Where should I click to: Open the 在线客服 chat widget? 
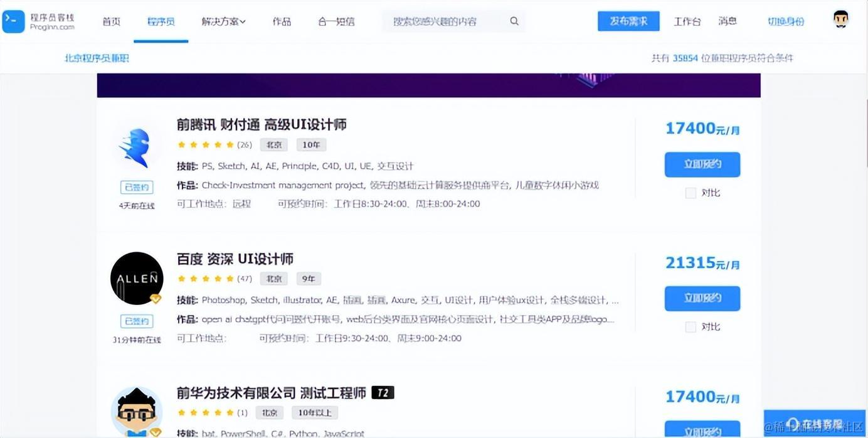point(815,424)
